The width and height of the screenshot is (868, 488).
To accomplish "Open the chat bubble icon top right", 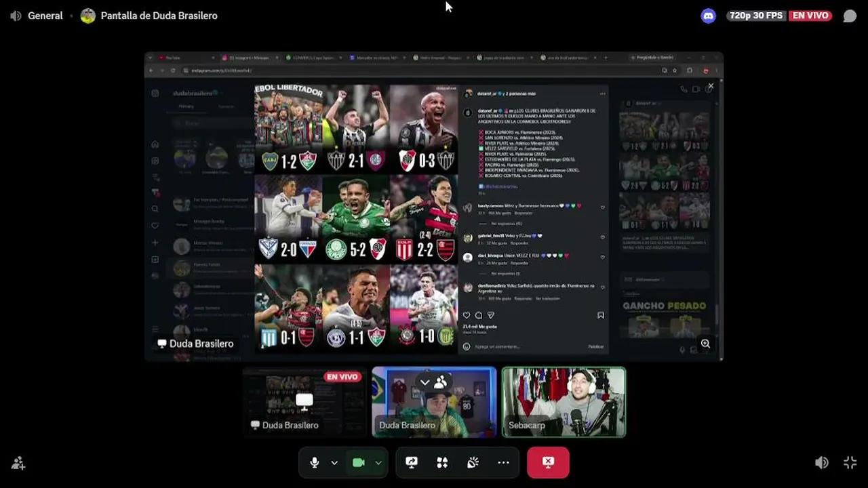I will pyautogui.click(x=850, y=16).
